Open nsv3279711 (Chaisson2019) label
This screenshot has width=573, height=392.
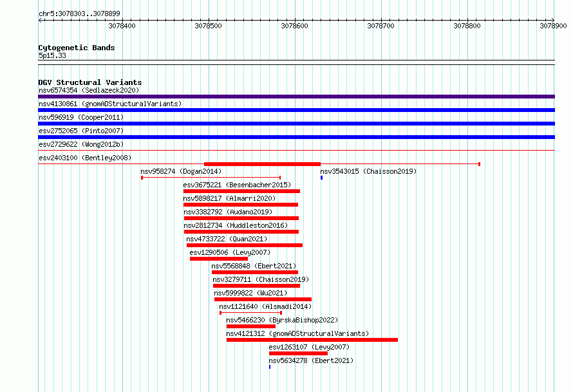[x=261, y=279]
